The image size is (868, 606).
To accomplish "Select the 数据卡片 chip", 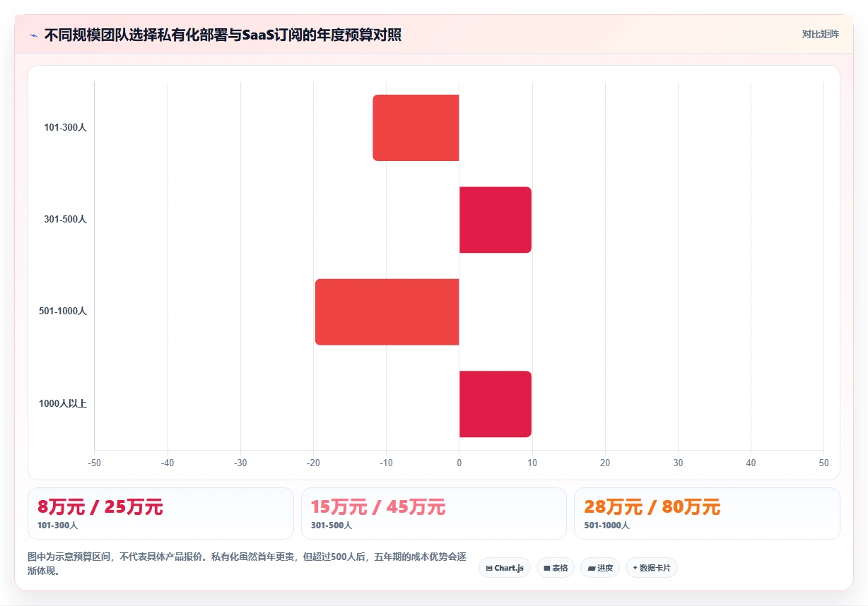I will coord(652,568).
